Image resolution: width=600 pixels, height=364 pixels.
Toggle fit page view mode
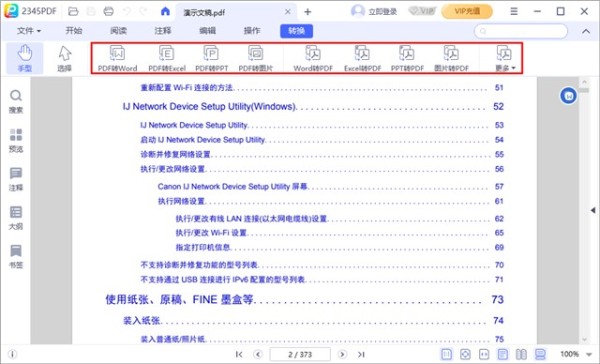[x=465, y=354]
